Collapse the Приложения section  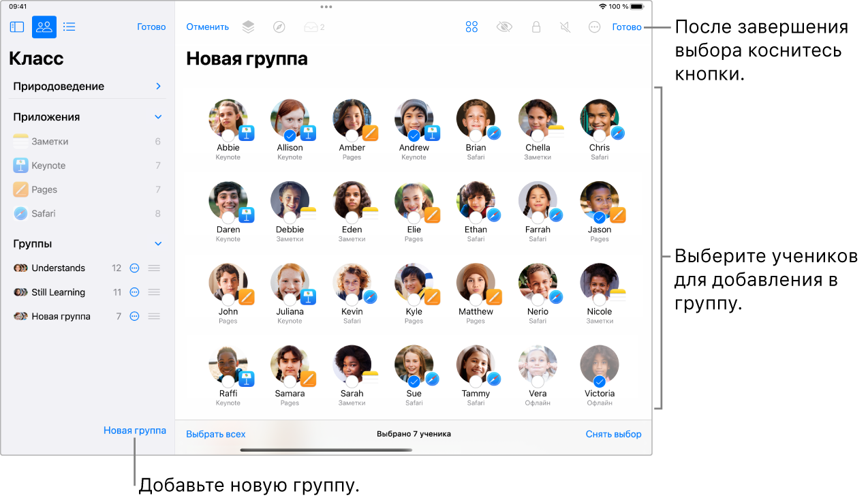(x=158, y=116)
